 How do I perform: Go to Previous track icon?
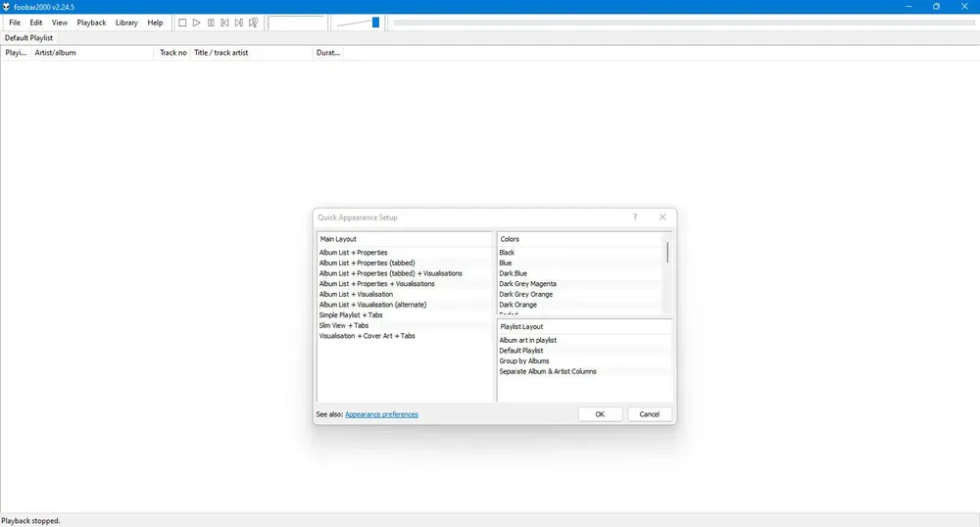224,23
